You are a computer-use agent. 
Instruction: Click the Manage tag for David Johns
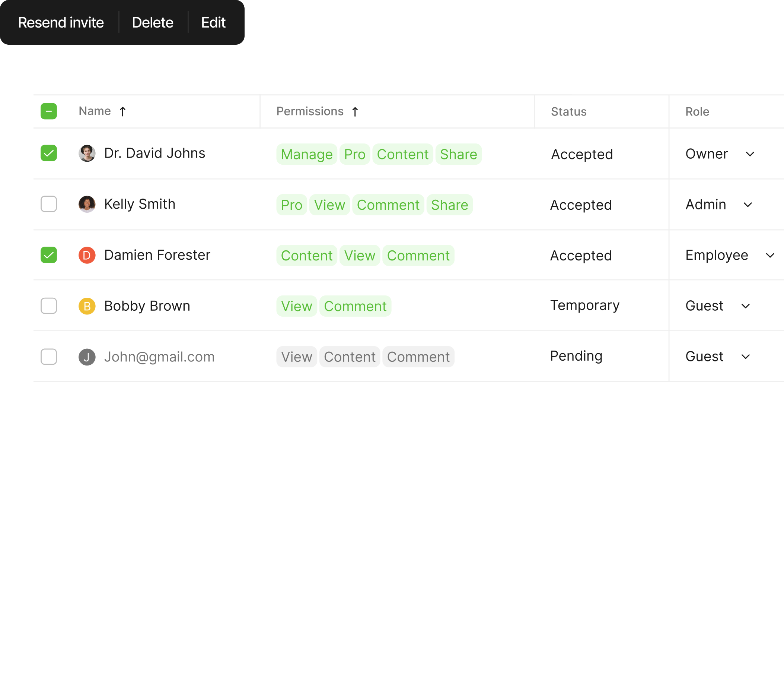click(x=306, y=155)
